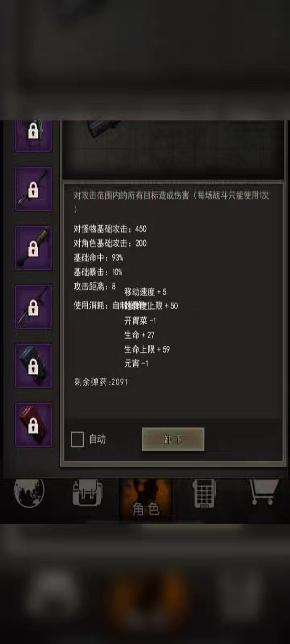The image size is (290, 644).
Task: Switch to the 角色 character tab
Action: pos(146,498)
